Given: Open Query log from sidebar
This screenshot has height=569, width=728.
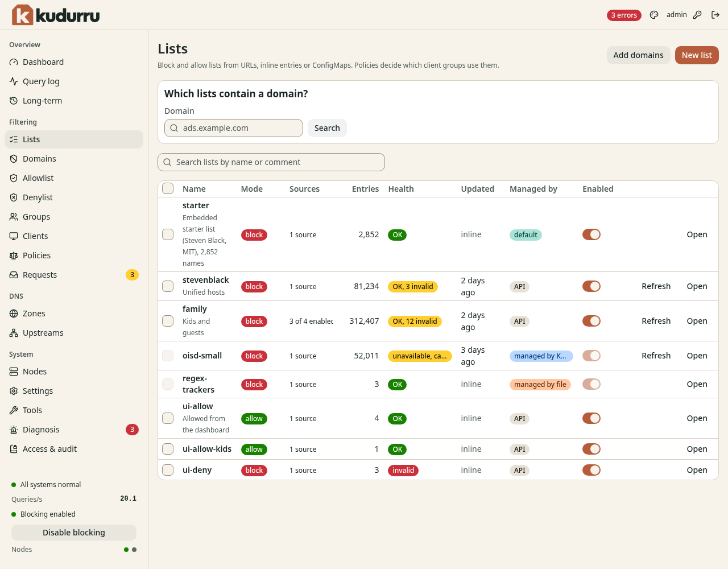Looking at the screenshot, I should pyautogui.click(x=74, y=81).
